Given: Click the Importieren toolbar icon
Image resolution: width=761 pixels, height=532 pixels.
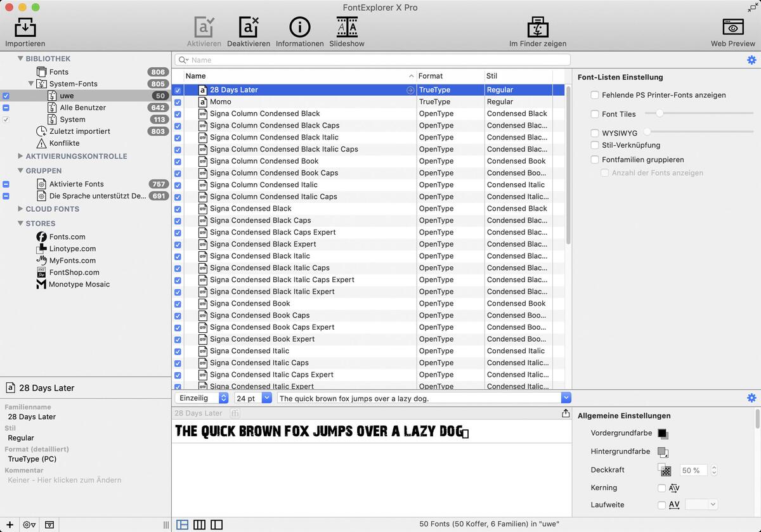Looking at the screenshot, I should click(25, 28).
